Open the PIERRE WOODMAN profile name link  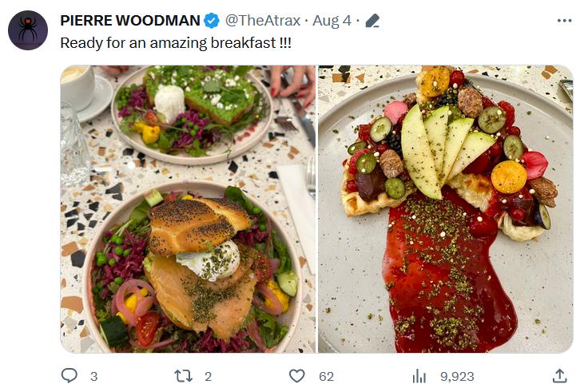point(130,21)
